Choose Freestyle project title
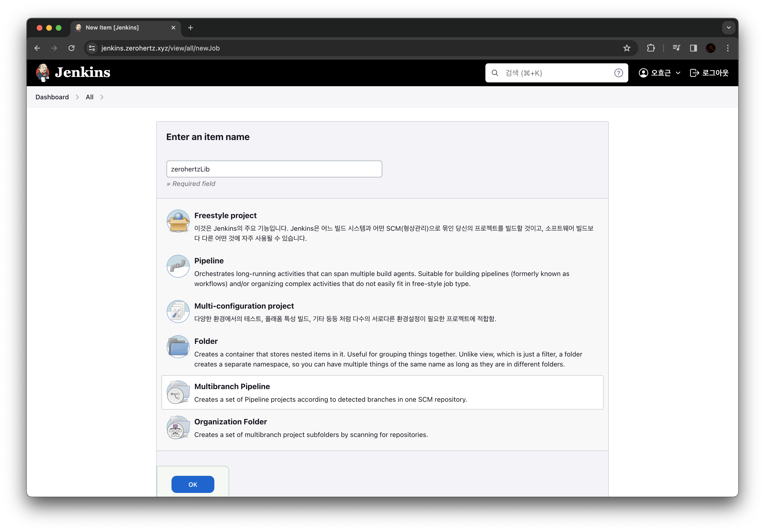Screen dimensions: 765x532 [226, 216]
